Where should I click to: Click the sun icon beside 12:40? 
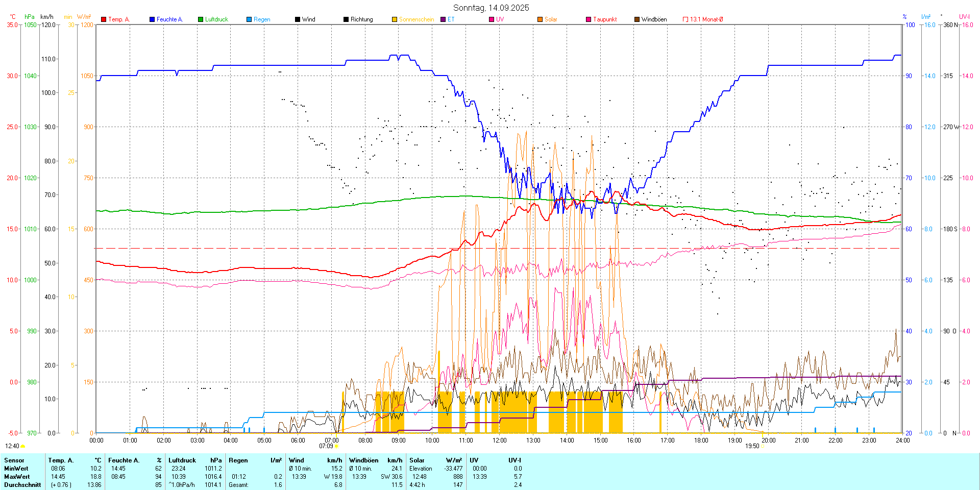[22, 446]
